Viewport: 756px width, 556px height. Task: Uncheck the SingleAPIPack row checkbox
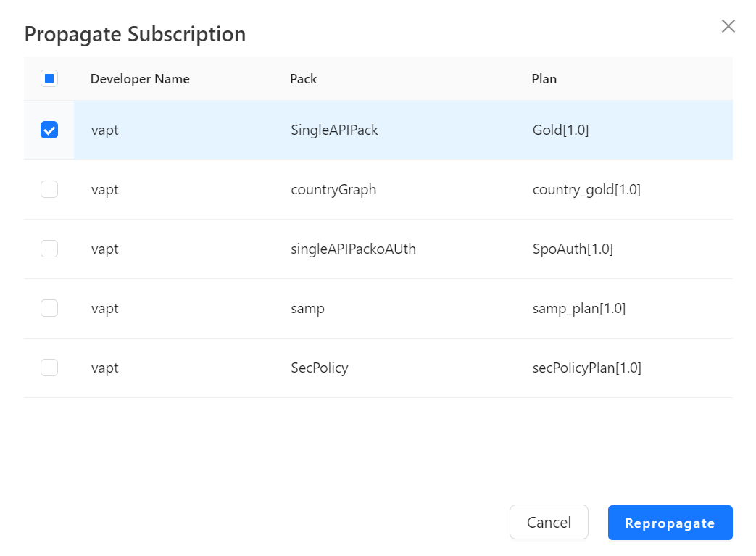click(49, 130)
